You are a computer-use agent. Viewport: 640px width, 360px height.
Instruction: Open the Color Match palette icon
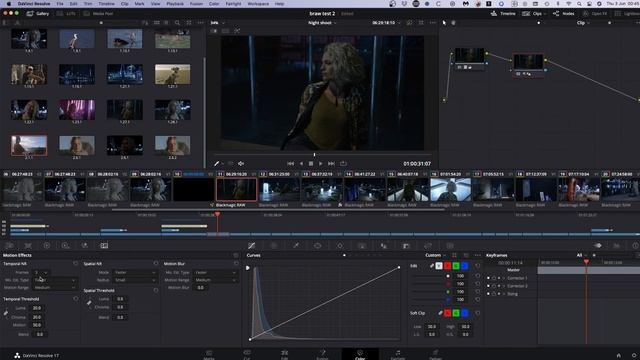pyautogui.click(x=28, y=245)
